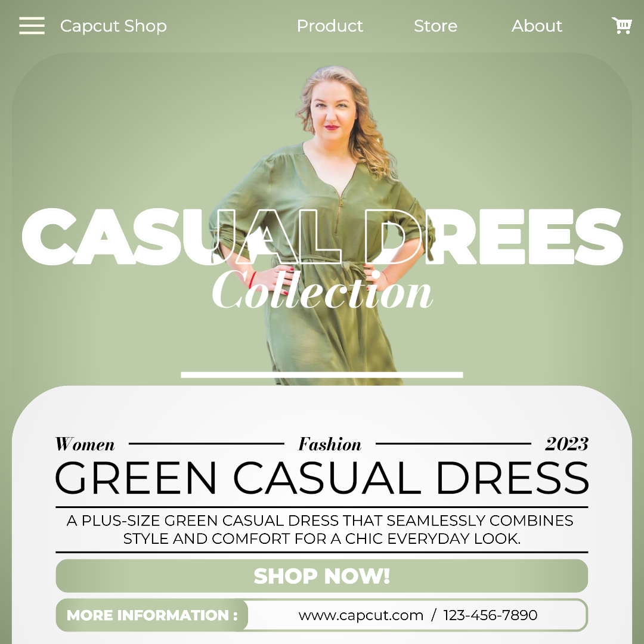
Task: Select the model photo in green dress
Action: (323, 225)
